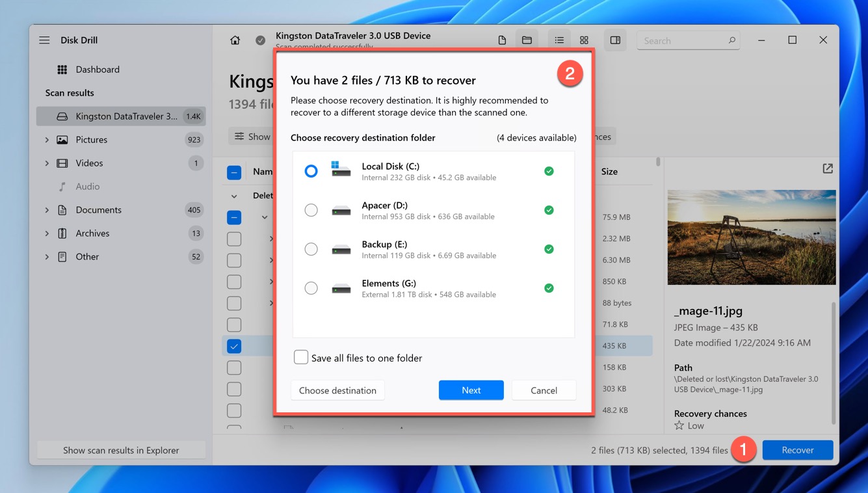This screenshot has width=868, height=493.
Task: Click the search magnifier icon
Action: [731, 40]
